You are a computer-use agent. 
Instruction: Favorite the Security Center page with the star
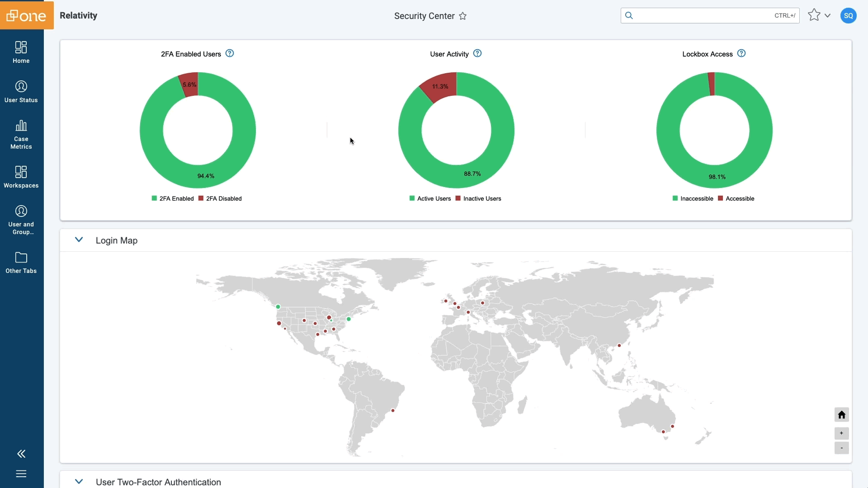pyautogui.click(x=463, y=16)
